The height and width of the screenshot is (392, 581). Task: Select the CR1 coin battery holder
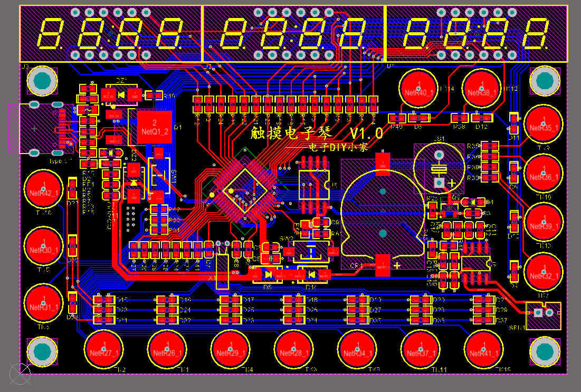(x=383, y=214)
